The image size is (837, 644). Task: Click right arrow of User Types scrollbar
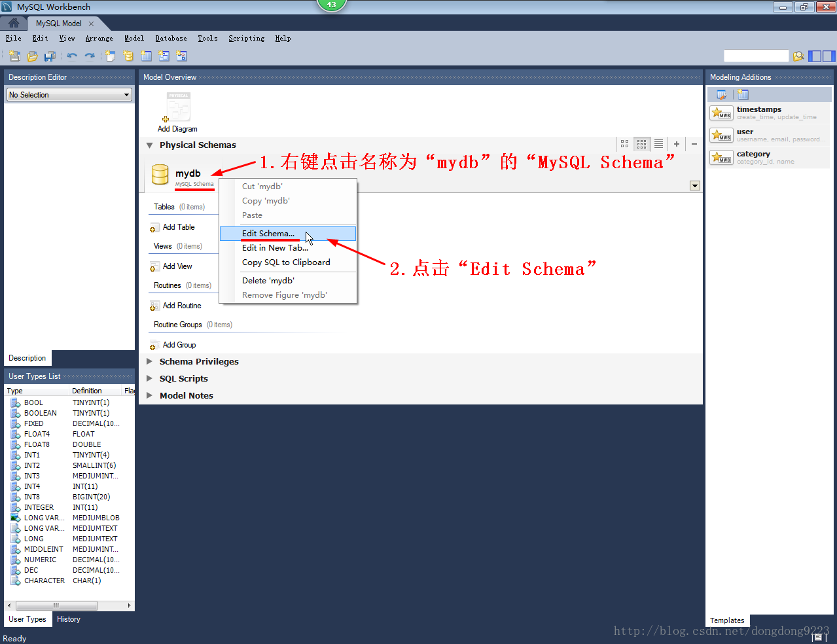coord(130,605)
